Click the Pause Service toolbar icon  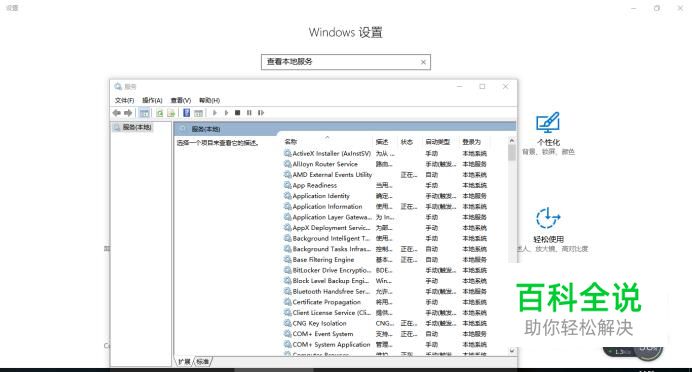(249, 113)
